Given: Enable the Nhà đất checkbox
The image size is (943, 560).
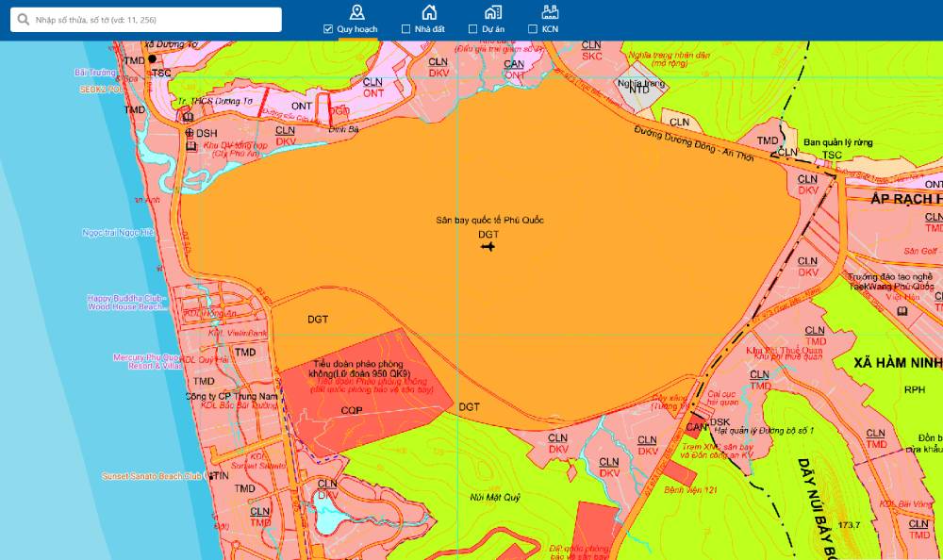Looking at the screenshot, I should 405,29.
